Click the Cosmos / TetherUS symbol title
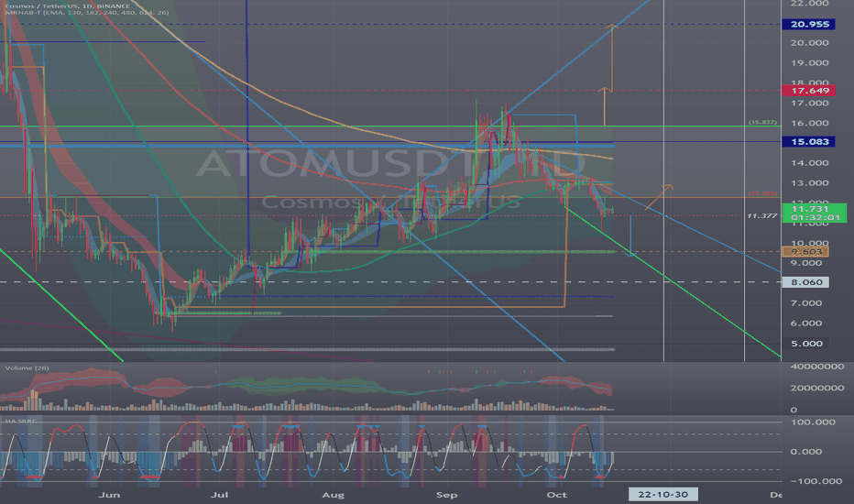The width and height of the screenshot is (854, 504). pyautogui.click(x=68, y=6)
